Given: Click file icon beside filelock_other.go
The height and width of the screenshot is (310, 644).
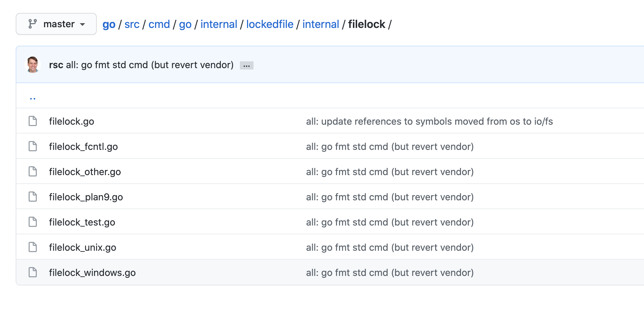Looking at the screenshot, I should (33, 171).
